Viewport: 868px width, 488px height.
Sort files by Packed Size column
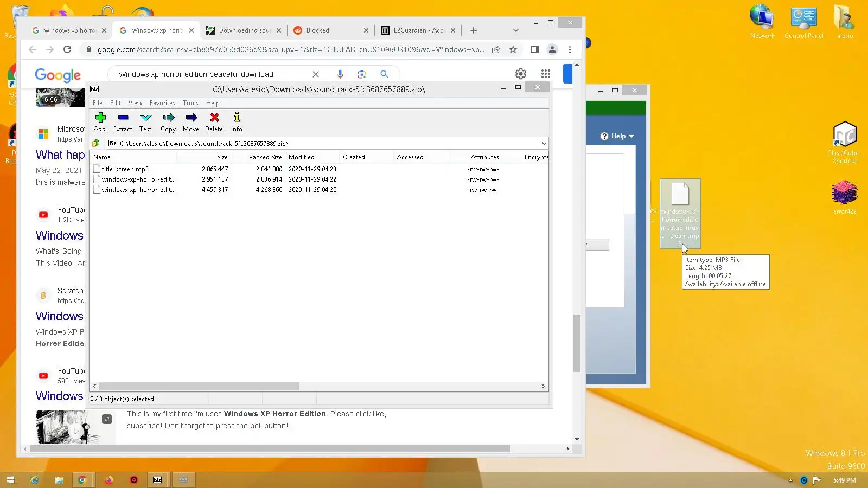pyautogui.click(x=258, y=157)
